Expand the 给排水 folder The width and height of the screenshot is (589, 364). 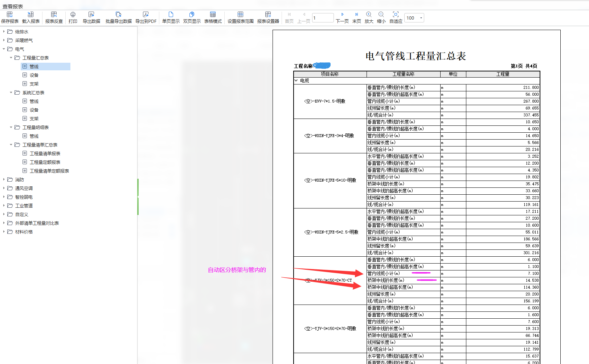pos(4,32)
